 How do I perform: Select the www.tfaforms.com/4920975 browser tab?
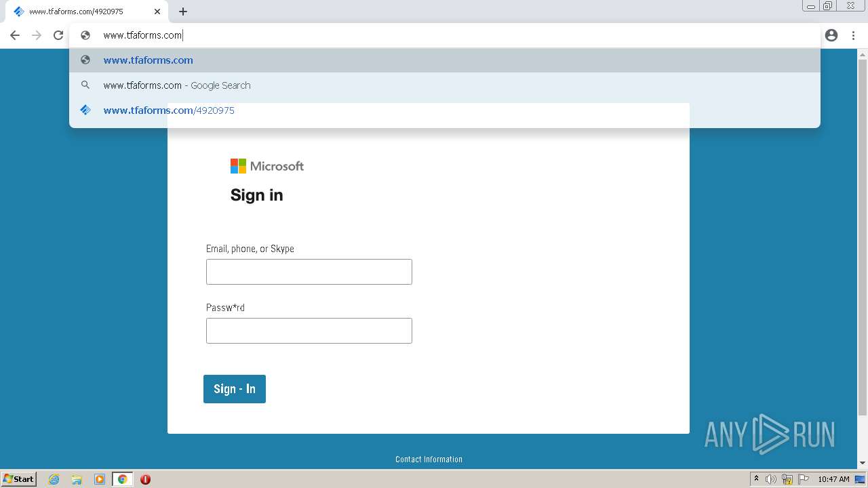point(87,12)
